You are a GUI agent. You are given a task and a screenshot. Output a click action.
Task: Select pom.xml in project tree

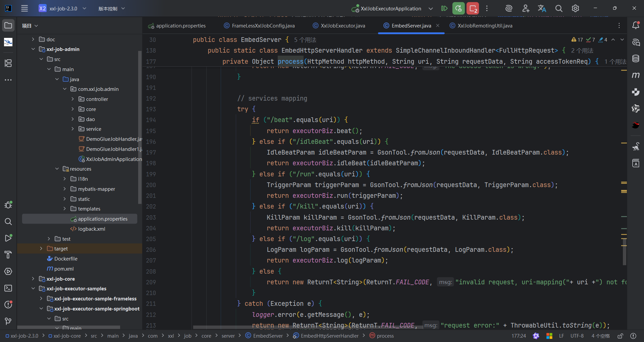[x=60, y=269]
